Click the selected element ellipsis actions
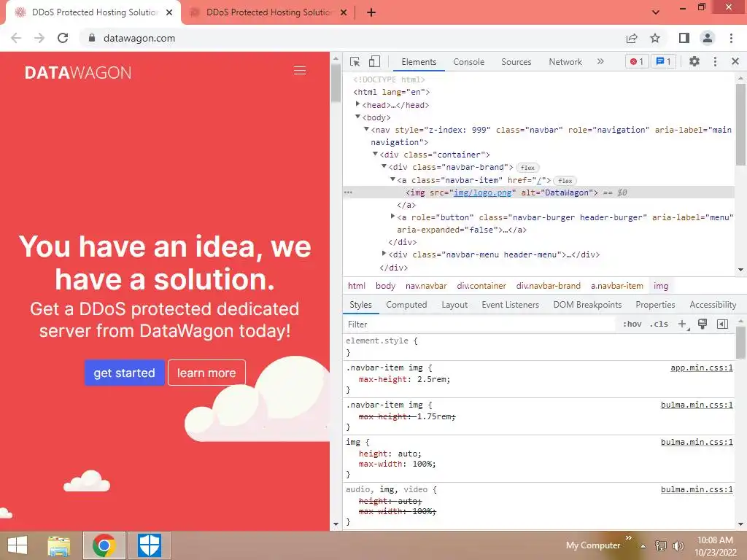Image resolution: width=747 pixels, height=560 pixels. (x=348, y=192)
